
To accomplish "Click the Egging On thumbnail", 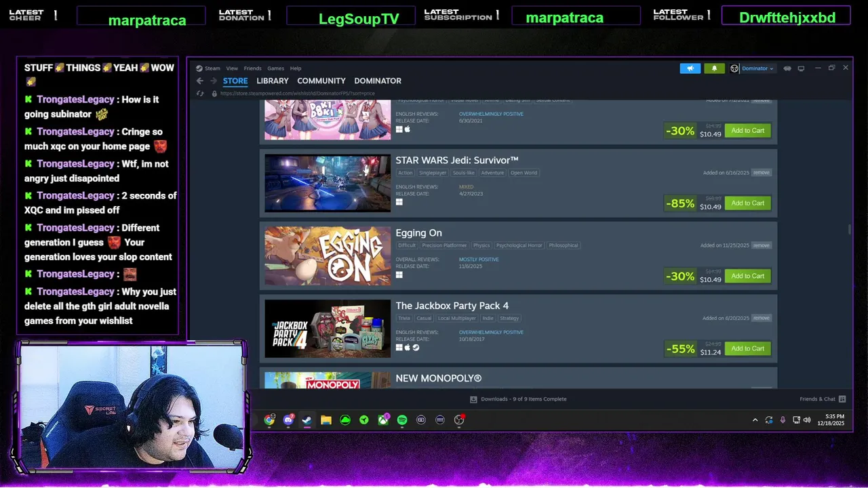I will [x=328, y=256].
